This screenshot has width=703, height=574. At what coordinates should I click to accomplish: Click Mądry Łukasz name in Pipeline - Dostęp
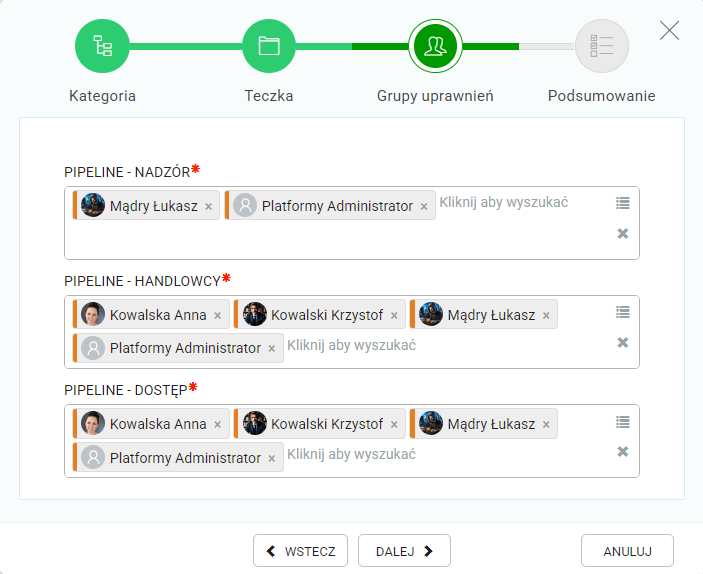pyautogui.click(x=491, y=424)
